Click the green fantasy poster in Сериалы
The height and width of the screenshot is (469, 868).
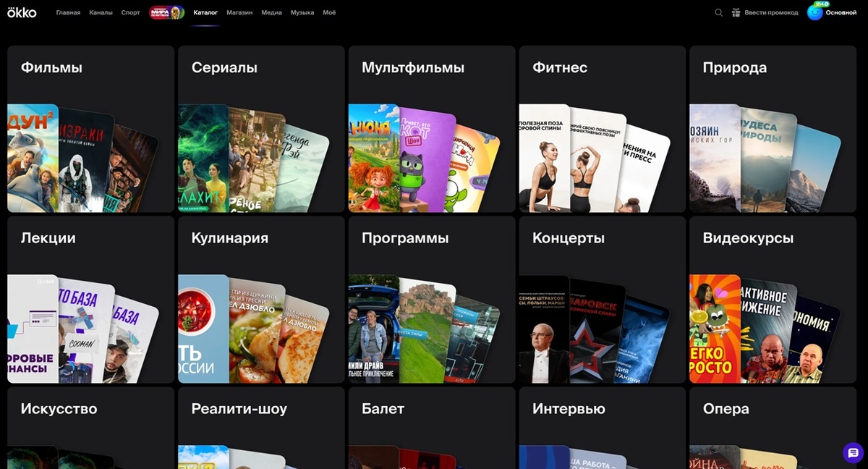tap(203, 158)
